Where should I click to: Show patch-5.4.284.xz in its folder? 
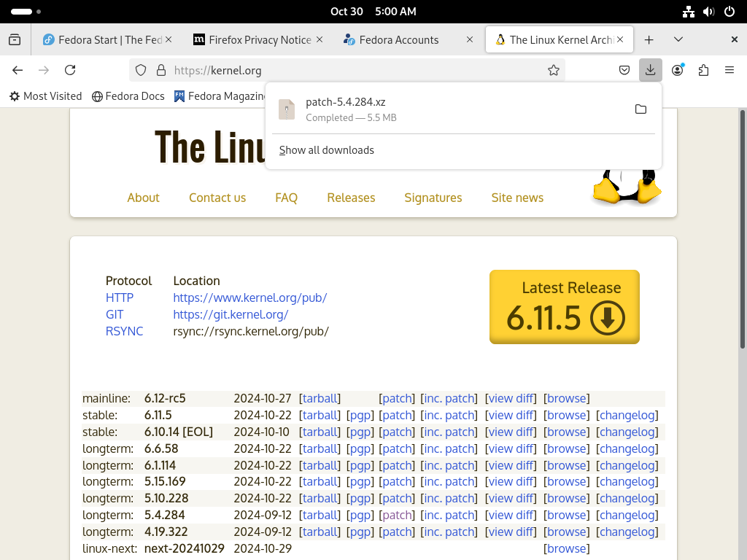click(x=640, y=109)
